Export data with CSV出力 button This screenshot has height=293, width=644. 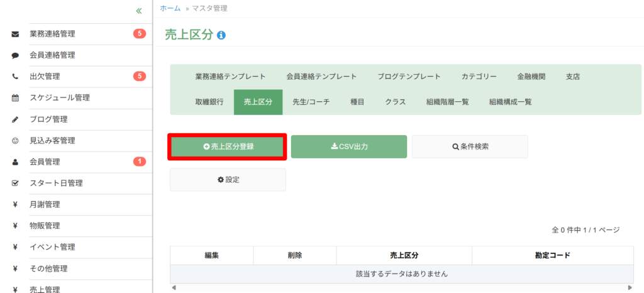(x=349, y=147)
